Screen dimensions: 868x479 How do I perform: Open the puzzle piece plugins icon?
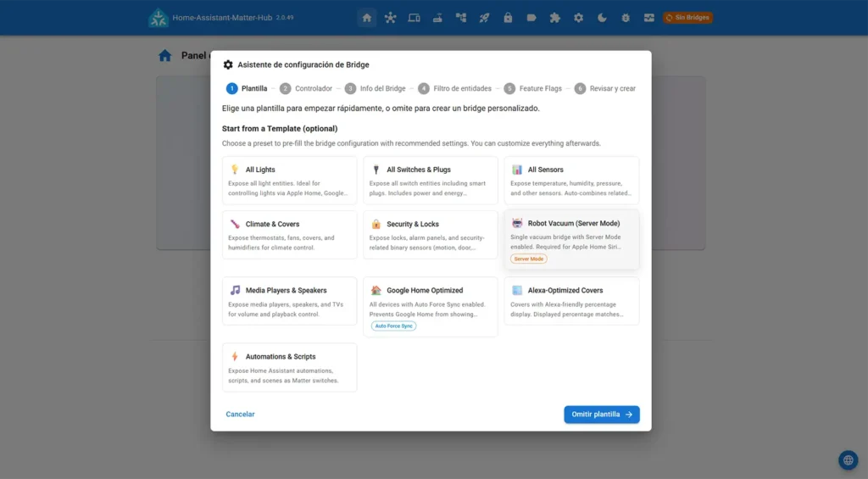click(554, 18)
